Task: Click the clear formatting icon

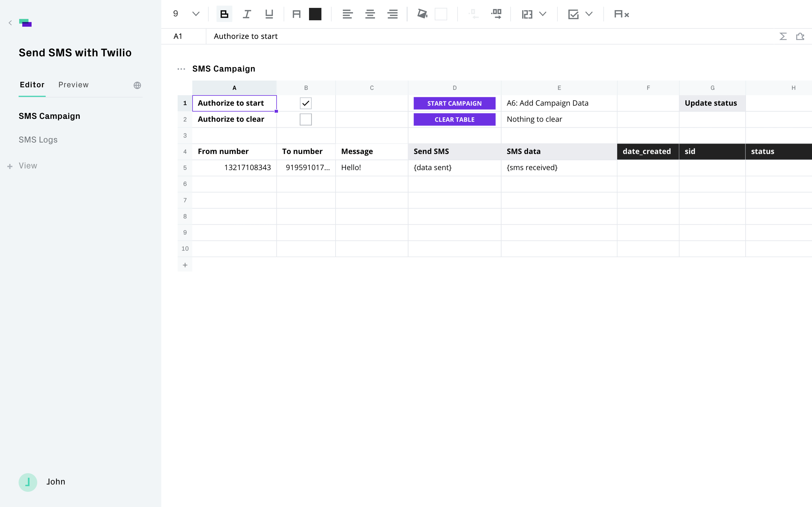Action: tap(621, 14)
